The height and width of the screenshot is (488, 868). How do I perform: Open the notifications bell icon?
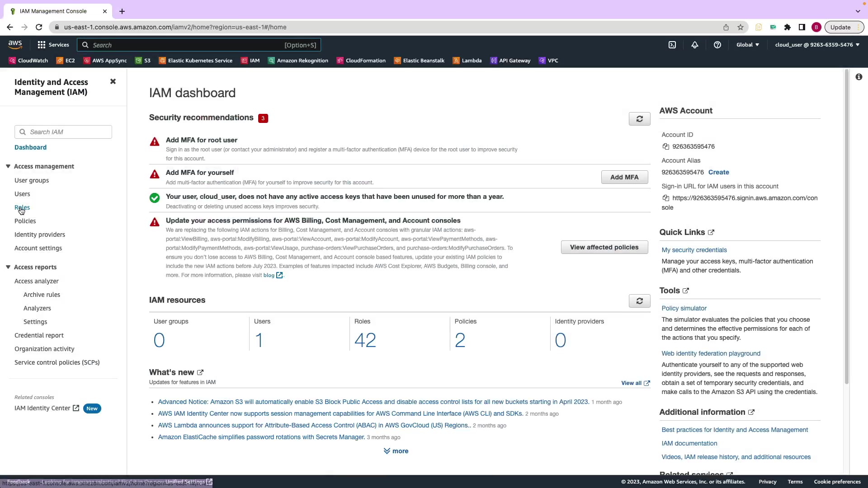tap(695, 45)
